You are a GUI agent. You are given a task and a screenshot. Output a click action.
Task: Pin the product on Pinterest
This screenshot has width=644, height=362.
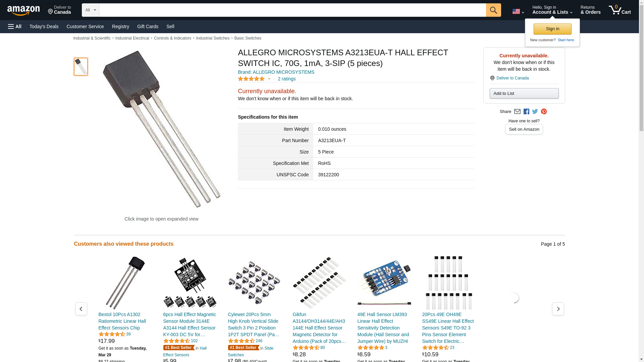click(544, 112)
